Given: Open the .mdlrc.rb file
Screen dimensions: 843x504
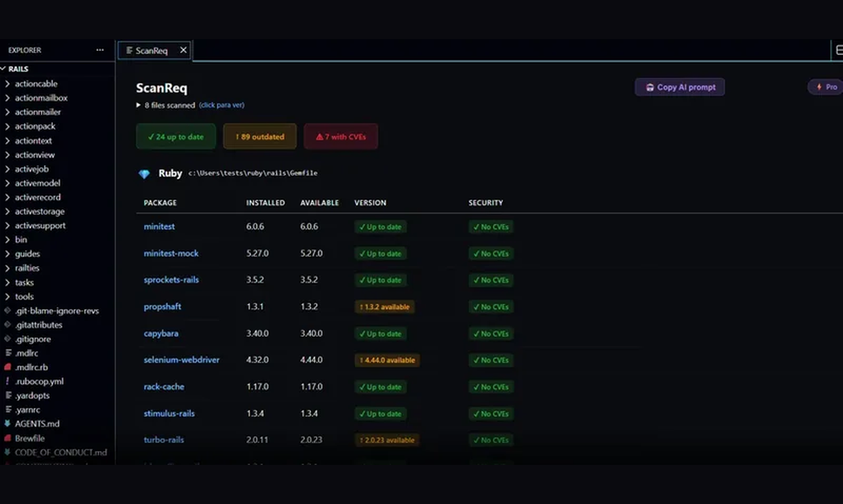Looking at the screenshot, I should click(57, 367).
